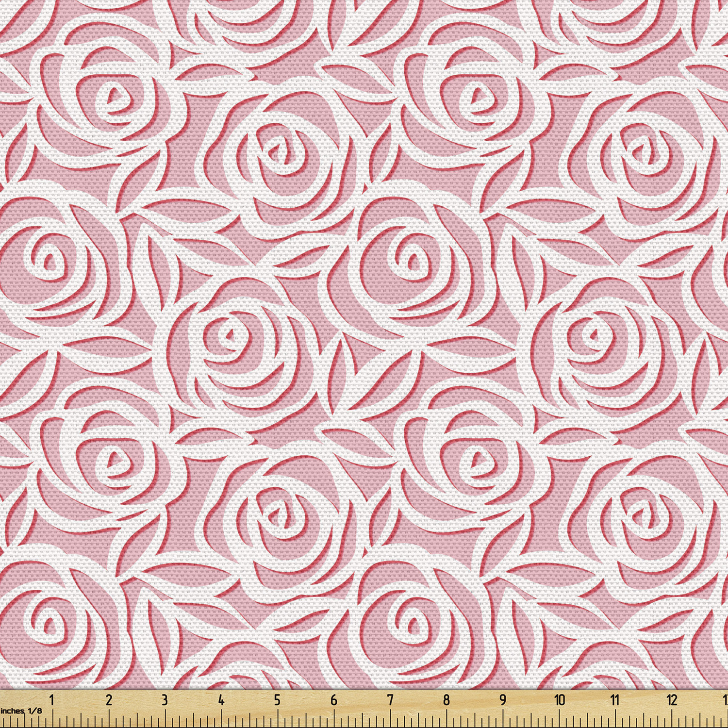This screenshot has height=728, width=728.
Task: Click the number 8 on the ruler
Action: [447, 700]
